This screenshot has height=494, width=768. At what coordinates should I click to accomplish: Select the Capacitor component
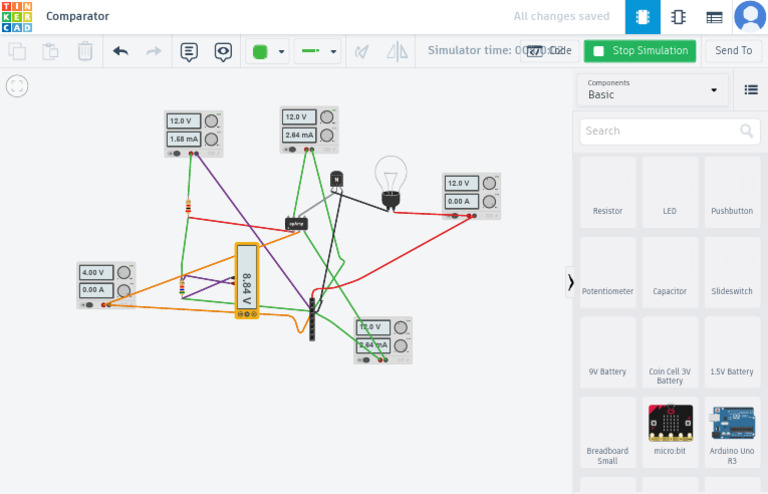point(670,273)
